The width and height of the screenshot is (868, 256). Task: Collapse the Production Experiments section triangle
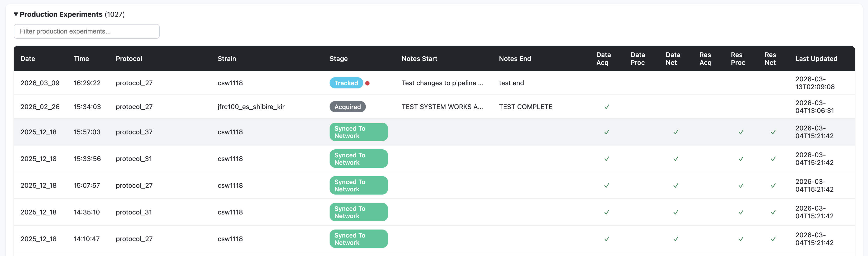[16, 15]
